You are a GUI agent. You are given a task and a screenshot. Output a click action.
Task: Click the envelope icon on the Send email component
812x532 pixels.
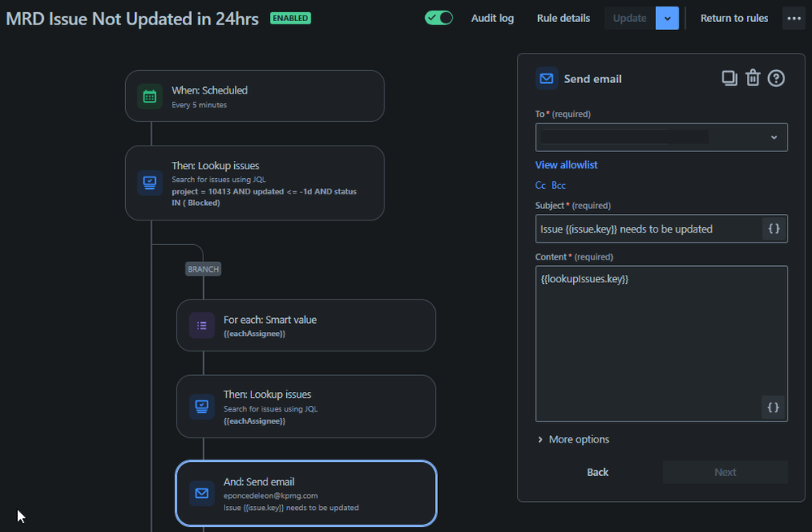[x=202, y=493]
